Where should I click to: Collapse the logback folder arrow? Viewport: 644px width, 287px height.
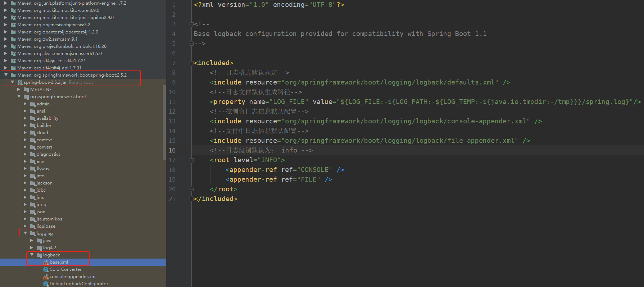pyautogui.click(x=32, y=255)
